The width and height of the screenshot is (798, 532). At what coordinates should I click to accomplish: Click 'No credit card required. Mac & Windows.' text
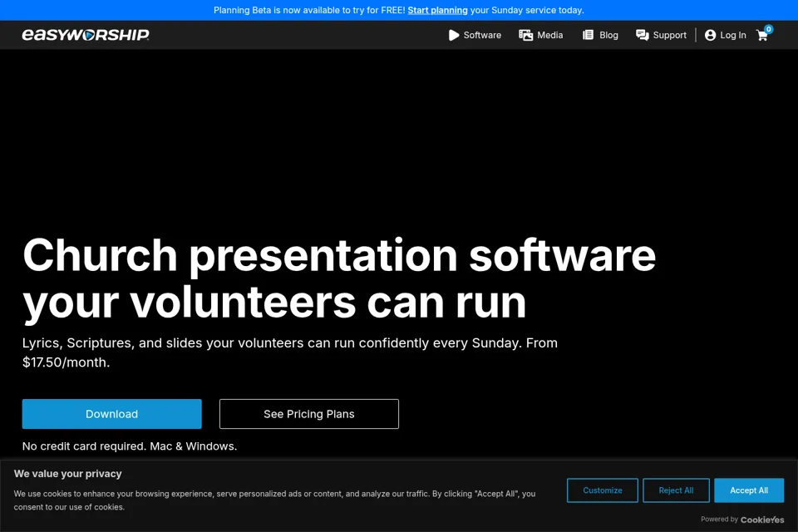(130, 446)
